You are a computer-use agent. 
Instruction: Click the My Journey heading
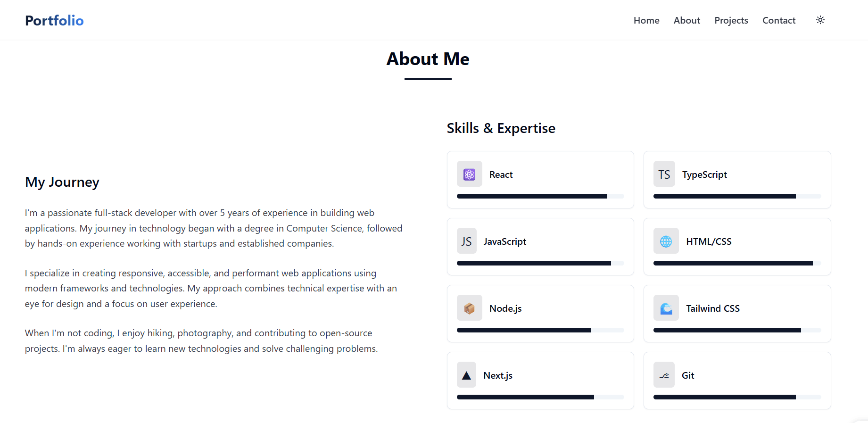62,182
